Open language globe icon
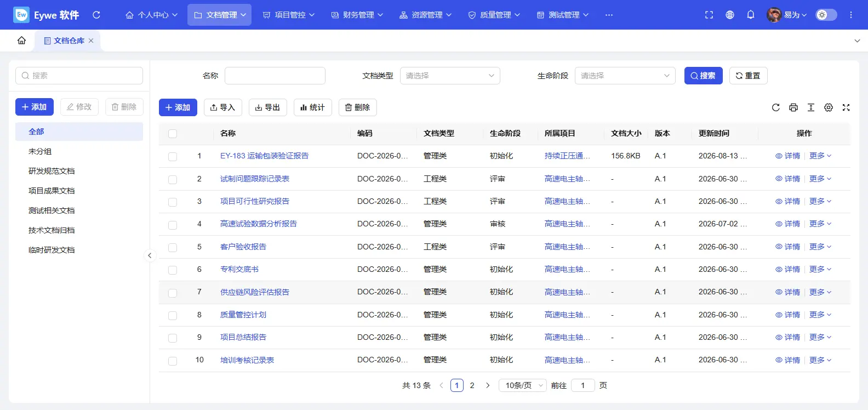This screenshot has height=410, width=868. tap(730, 15)
